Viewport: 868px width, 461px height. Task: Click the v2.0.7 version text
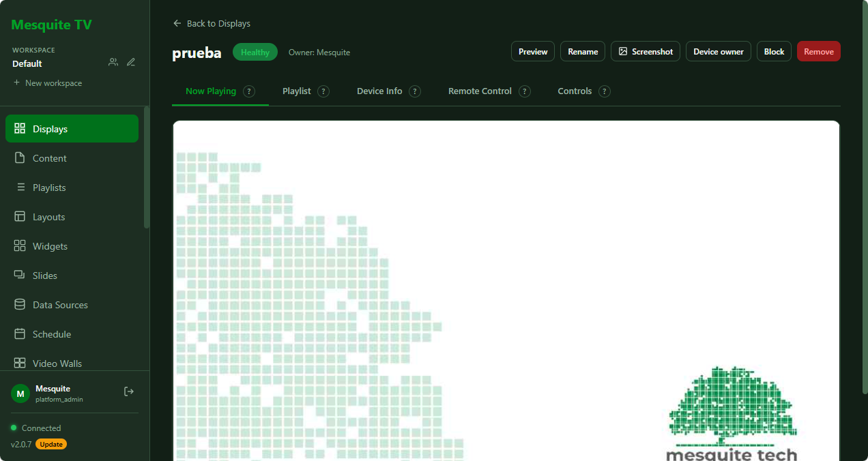click(21, 445)
